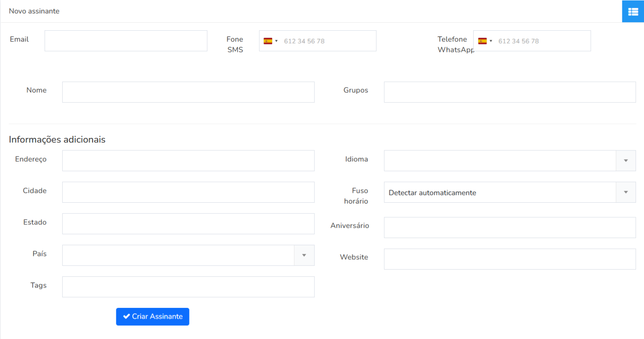Click into the Estado field

(188, 224)
